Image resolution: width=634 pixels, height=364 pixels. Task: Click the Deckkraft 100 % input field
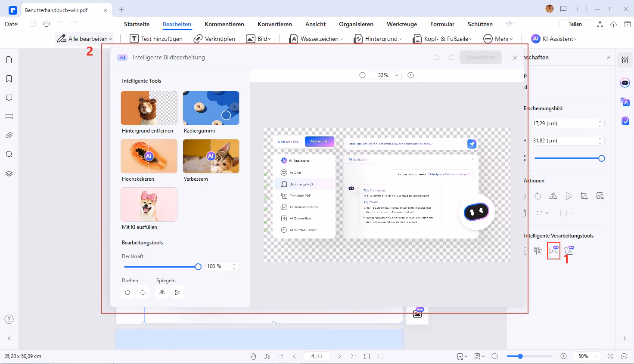tap(218, 266)
